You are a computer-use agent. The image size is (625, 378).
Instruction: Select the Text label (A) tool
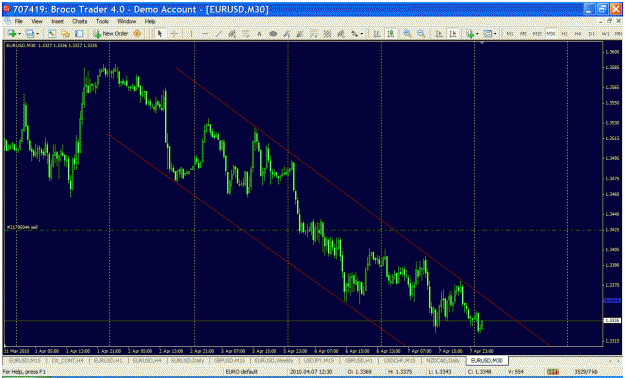(x=259, y=34)
